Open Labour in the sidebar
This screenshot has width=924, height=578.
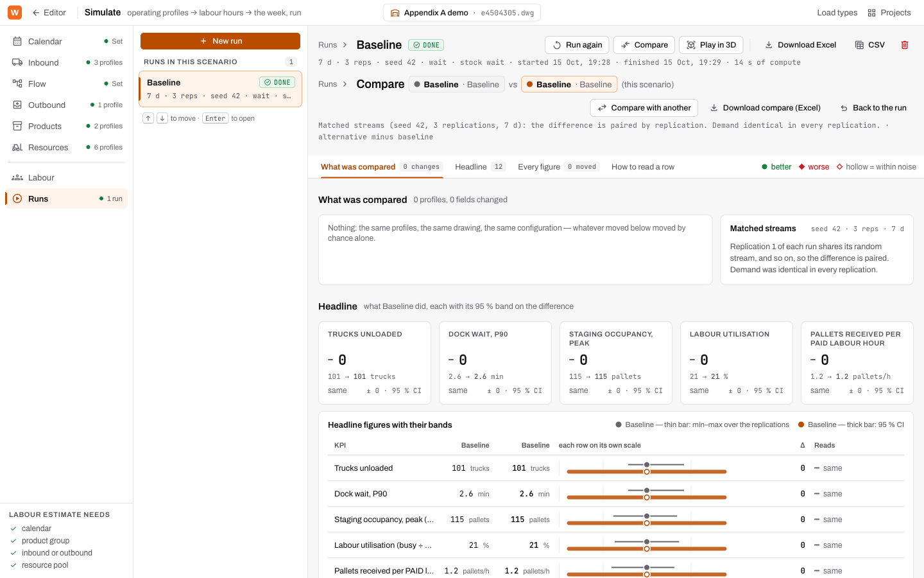coord(67,177)
